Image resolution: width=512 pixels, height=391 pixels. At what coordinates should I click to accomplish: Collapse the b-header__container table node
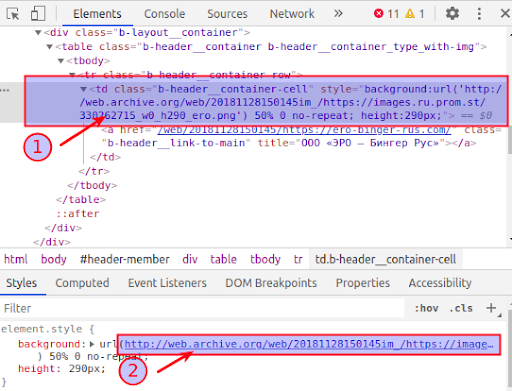click(50, 47)
